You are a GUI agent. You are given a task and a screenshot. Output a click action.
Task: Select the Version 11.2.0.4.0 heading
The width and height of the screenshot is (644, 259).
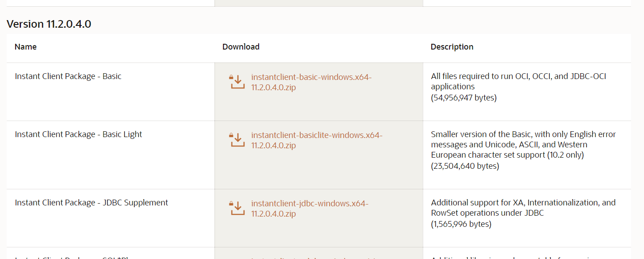tap(49, 24)
